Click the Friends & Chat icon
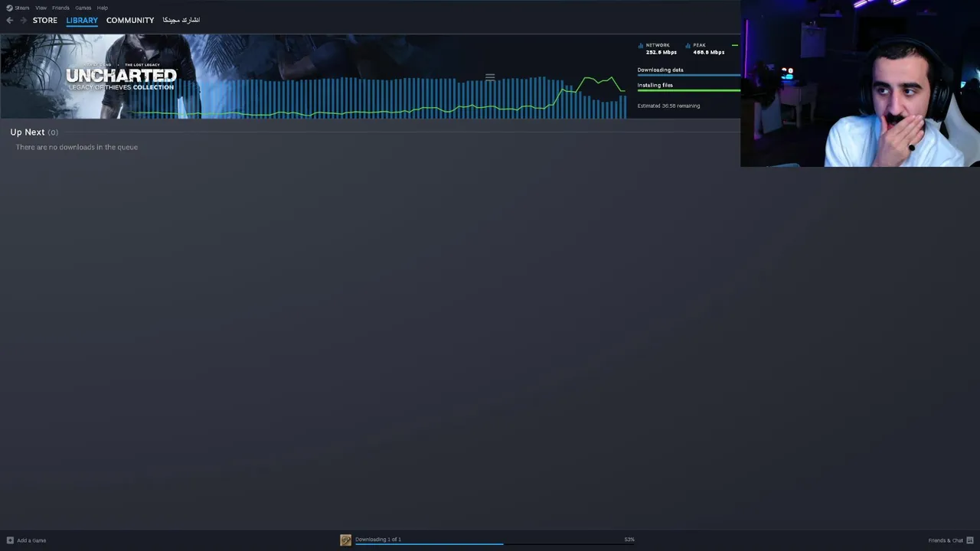980x551 pixels. coord(970,540)
